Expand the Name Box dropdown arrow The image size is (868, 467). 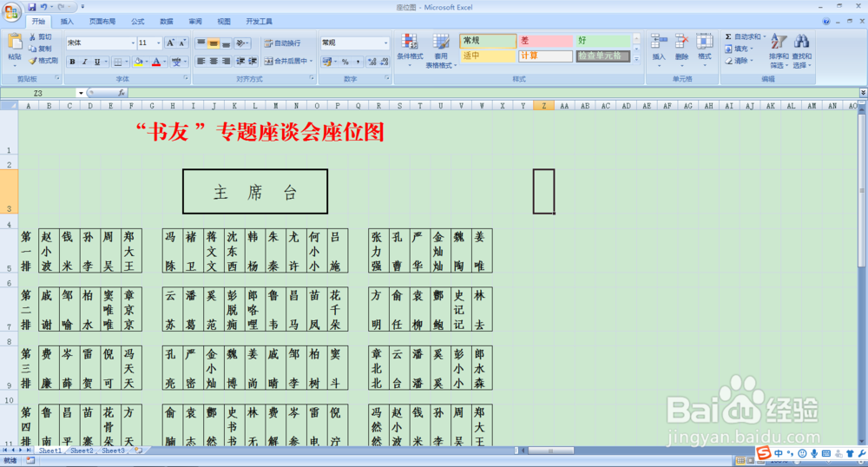(x=81, y=93)
